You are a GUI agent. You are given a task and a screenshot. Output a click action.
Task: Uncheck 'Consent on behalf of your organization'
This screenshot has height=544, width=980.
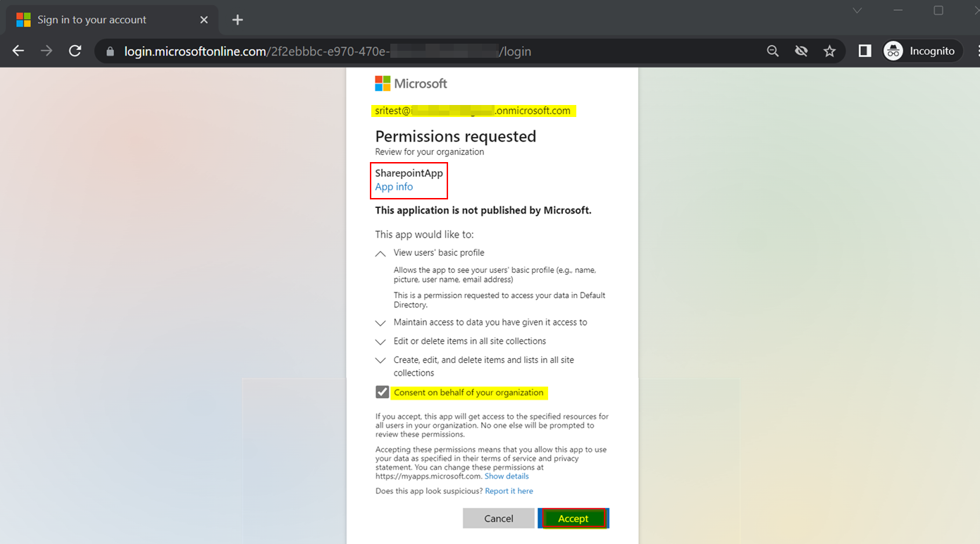(382, 392)
